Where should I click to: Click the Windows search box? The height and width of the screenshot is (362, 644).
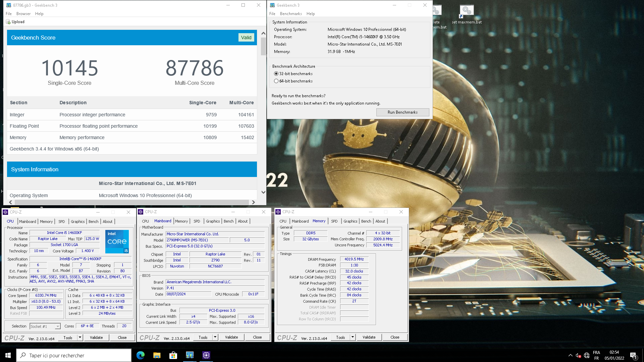click(x=74, y=355)
